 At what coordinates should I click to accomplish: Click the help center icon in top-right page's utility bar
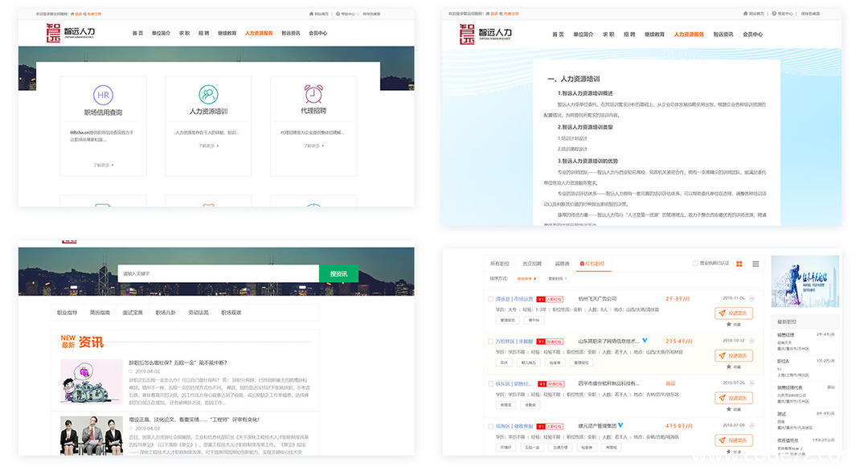coord(774,14)
